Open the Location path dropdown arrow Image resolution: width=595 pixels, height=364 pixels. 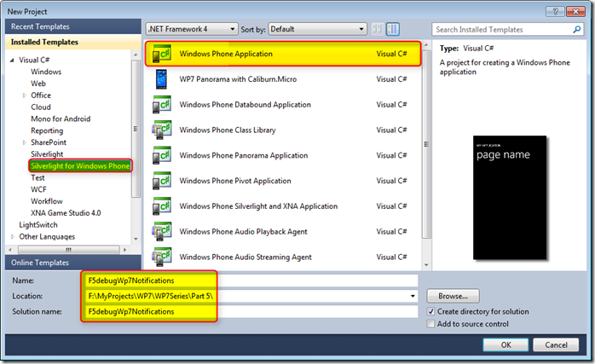click(413, 296)
